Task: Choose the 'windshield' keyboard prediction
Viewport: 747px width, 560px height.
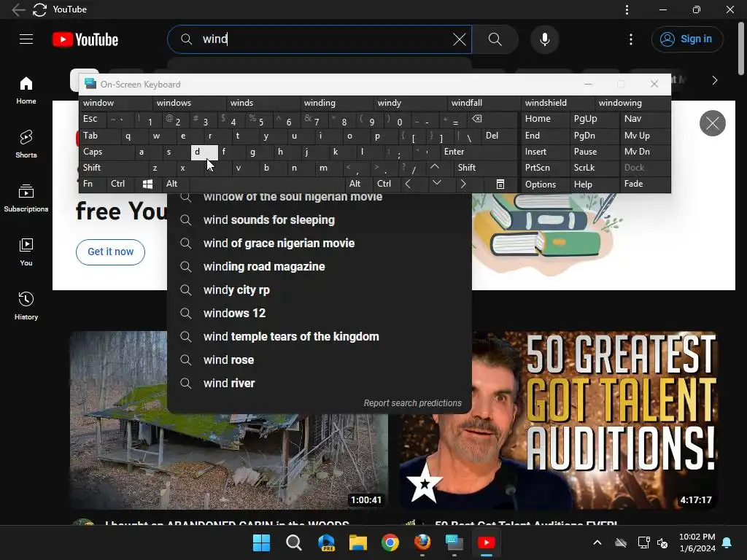Action: pos(558,103)
